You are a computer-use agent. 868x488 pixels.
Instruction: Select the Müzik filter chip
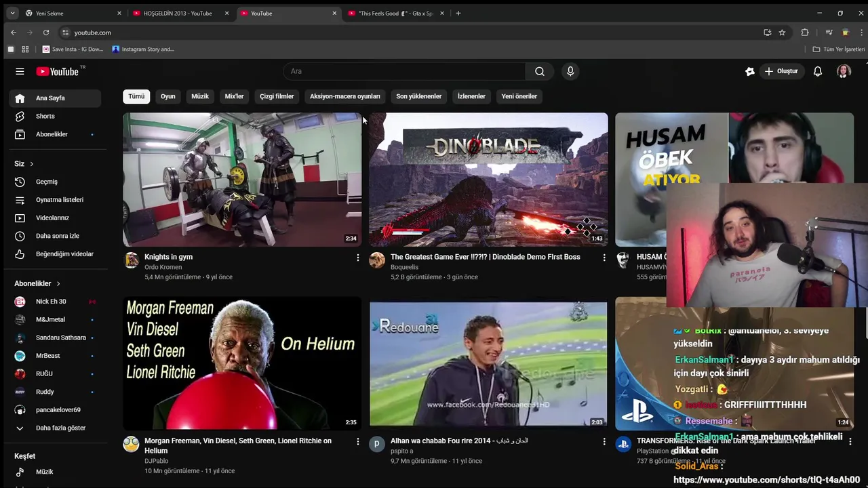[x=200, y=96]
